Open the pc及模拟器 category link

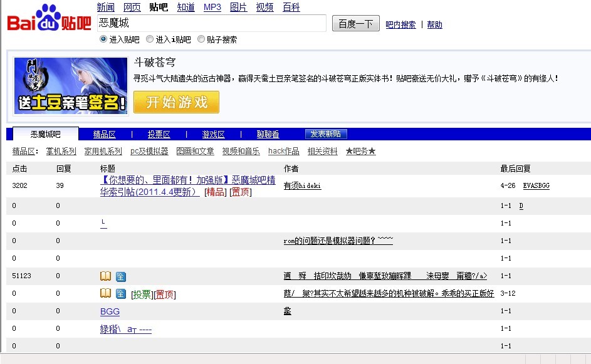(149, 151)
